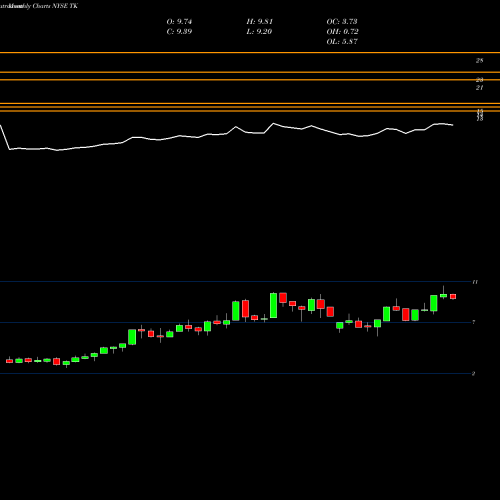
Task: Click the 21 price axis label
Action: [x=479, y=88]
